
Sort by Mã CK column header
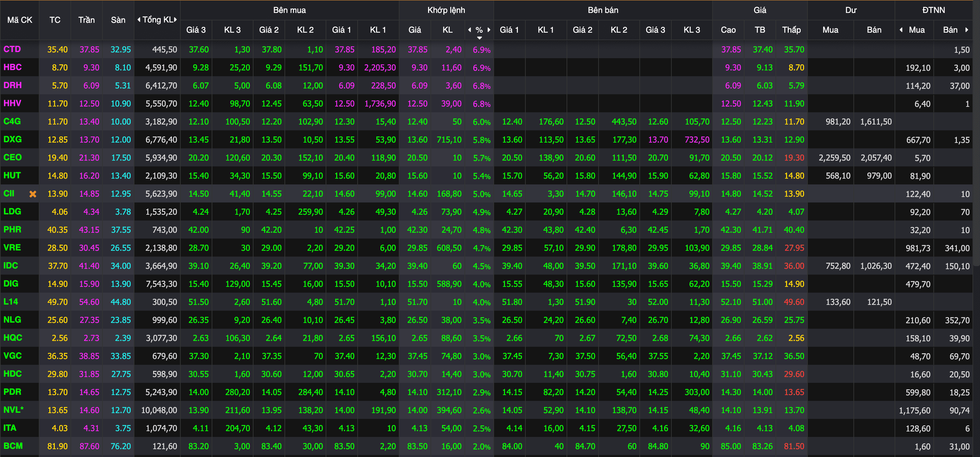coord(20,20)
